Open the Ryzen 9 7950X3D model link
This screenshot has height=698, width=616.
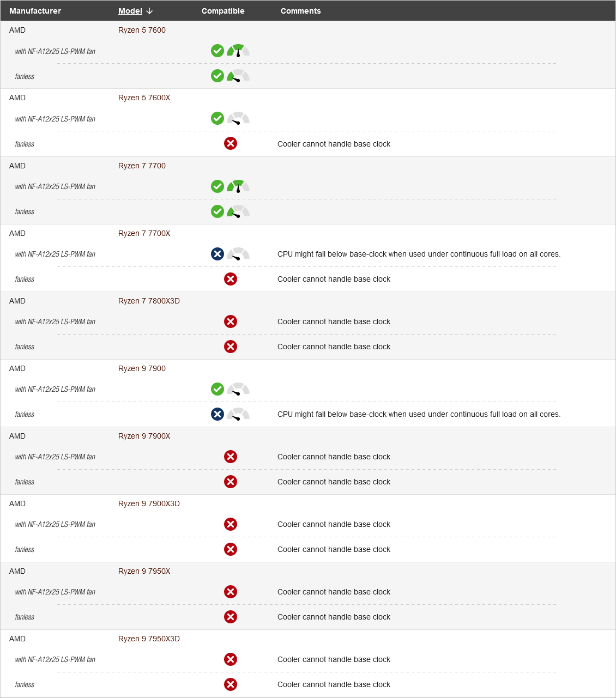[x=149, y=639]
